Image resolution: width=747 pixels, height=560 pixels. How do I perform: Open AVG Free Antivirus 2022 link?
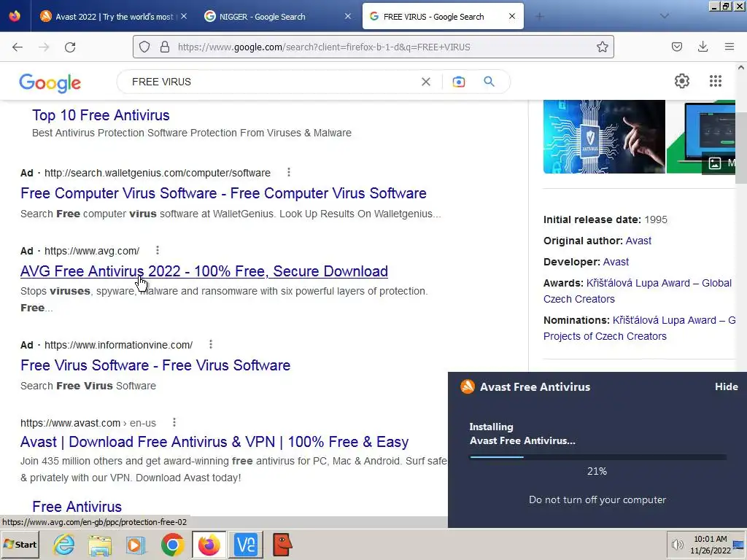coord(204,271)
